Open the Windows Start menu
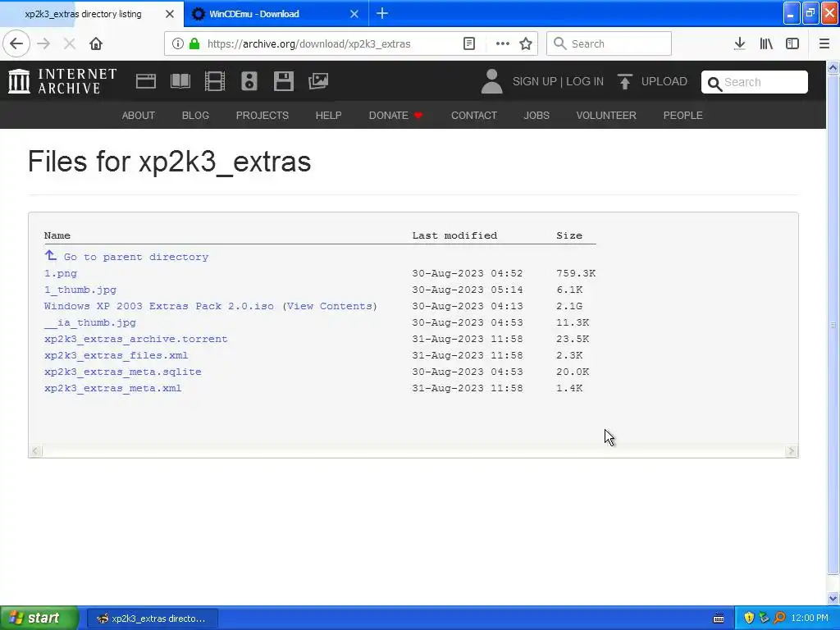The width and height of the screenshot is (840, 630). point(39,618)
